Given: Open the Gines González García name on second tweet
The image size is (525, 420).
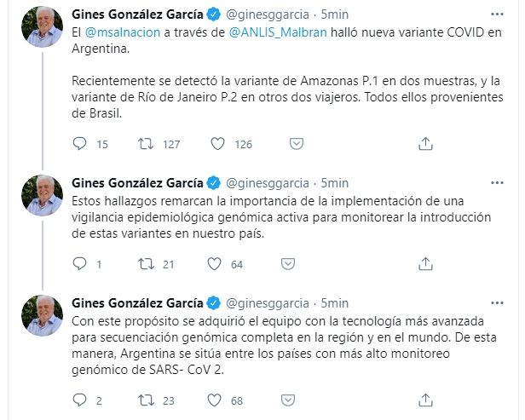Looking at the screenshot, I should pos(137,182).
